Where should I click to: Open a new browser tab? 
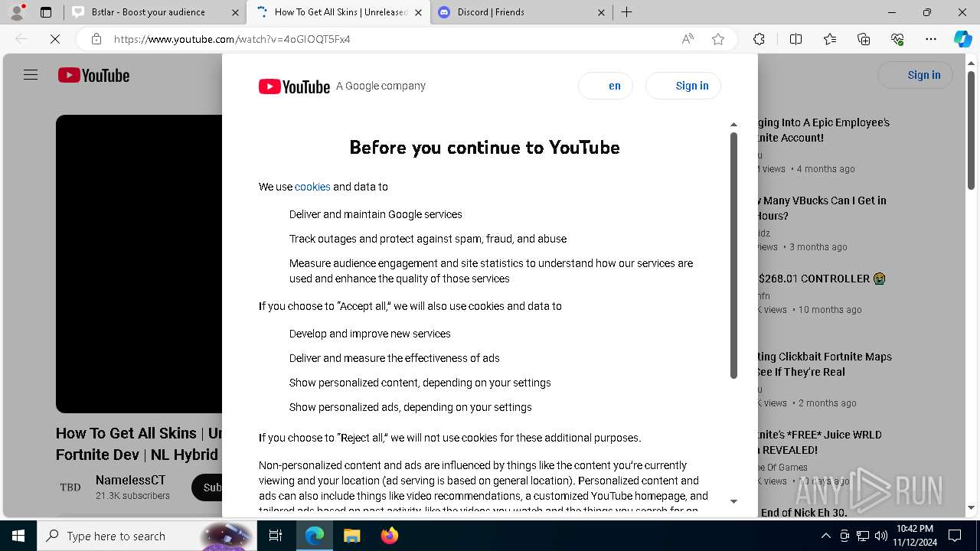coord(627,12)
